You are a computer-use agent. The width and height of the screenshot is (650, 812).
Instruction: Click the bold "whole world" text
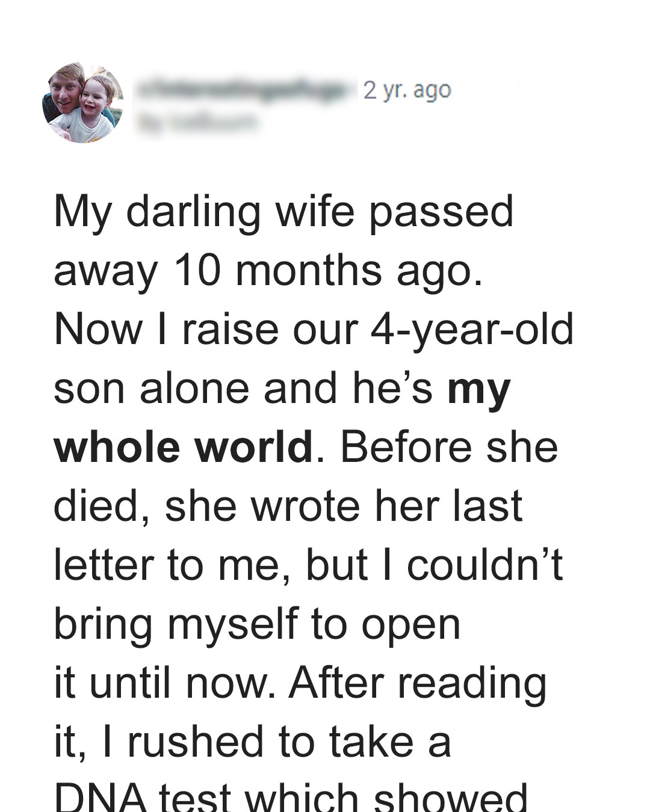pyautogui.click(x=184, y=448)
